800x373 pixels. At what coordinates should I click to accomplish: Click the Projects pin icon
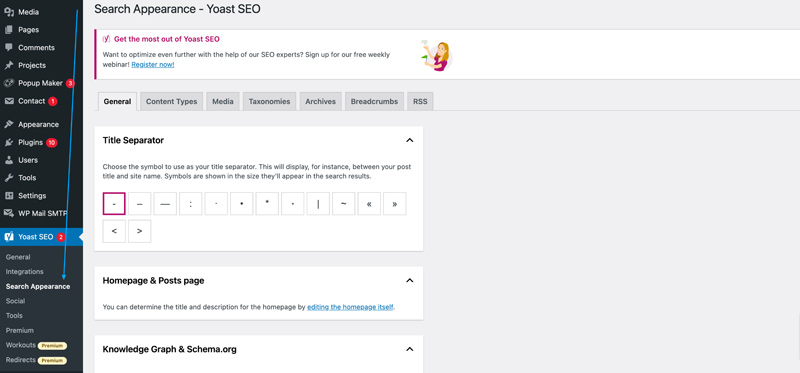[9, 65]
